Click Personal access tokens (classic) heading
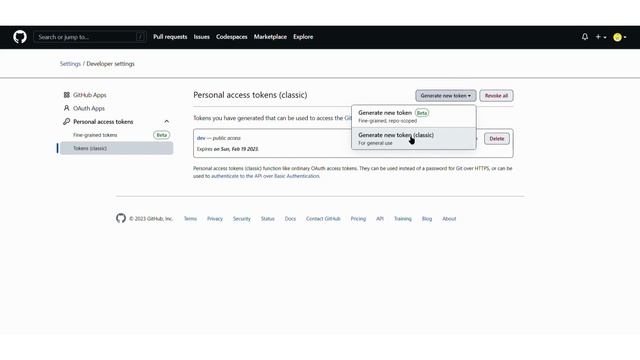This screenshot has width=640, height=360. click(250, 95)
